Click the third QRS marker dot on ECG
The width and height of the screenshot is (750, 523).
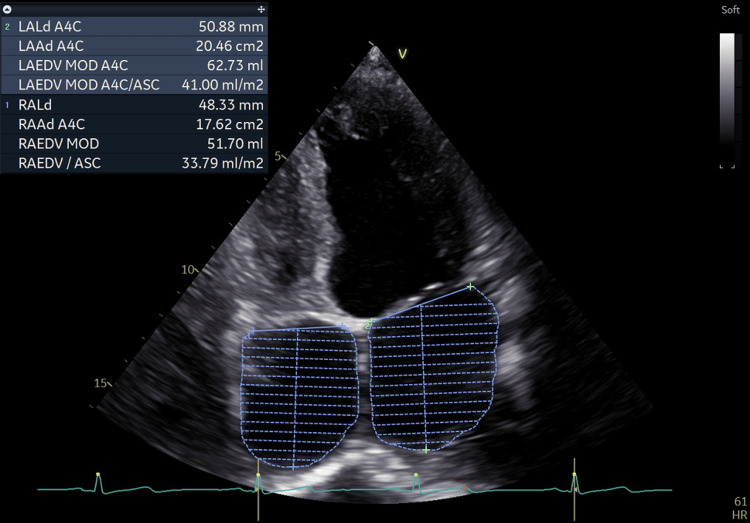tap(416, 475)
